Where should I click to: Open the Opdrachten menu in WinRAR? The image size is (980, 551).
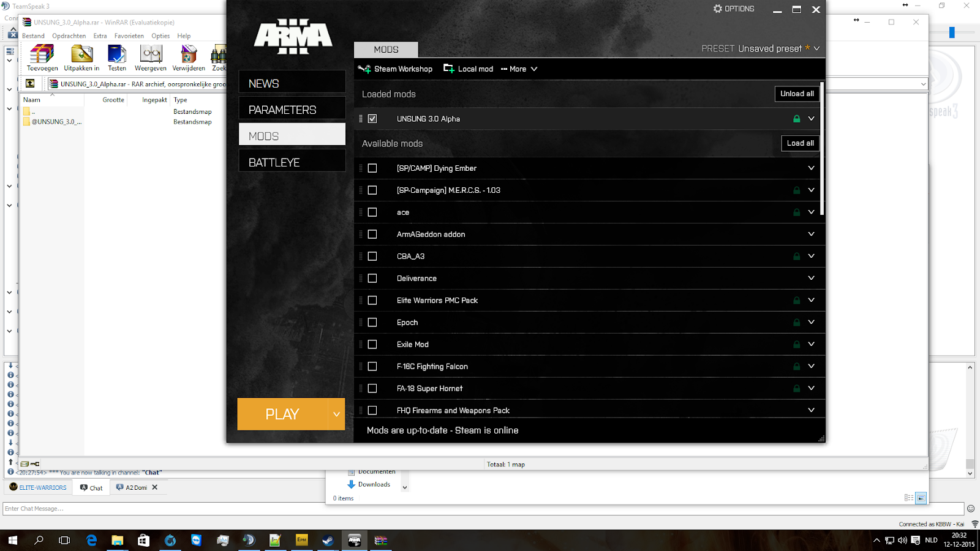click(69, 36)
